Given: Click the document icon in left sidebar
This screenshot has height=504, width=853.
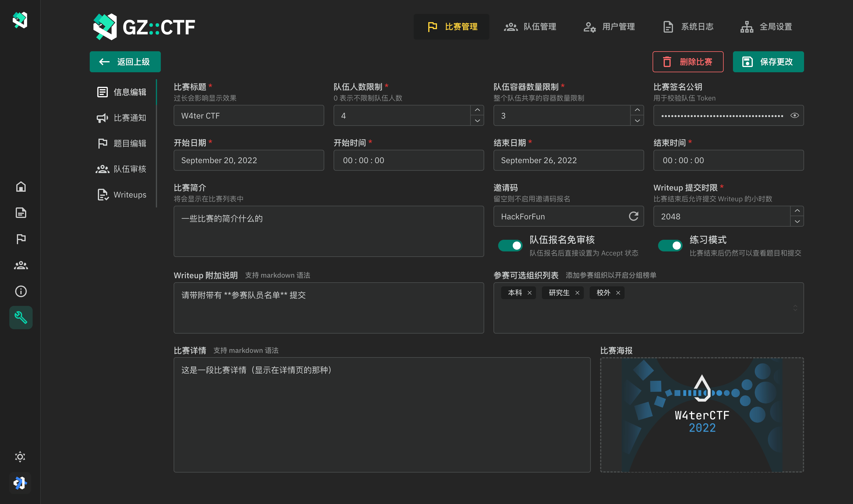Looking at the screenshot, I should tap(21, 213).
